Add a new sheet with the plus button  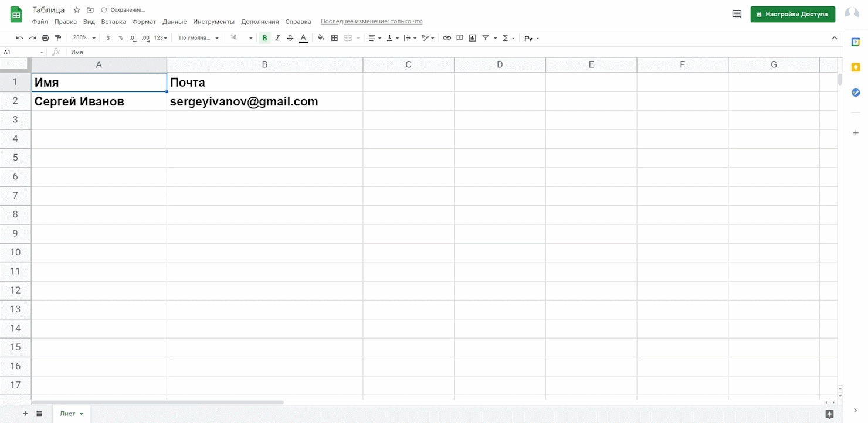25,414
